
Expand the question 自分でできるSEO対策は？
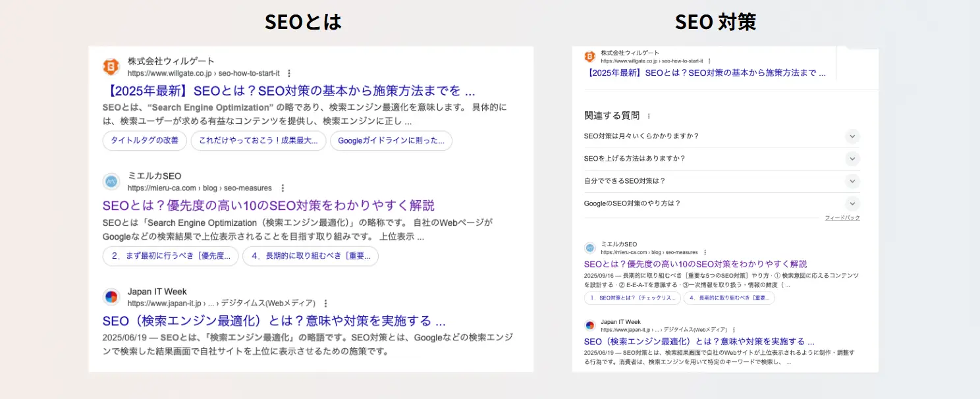pos(852,181)
